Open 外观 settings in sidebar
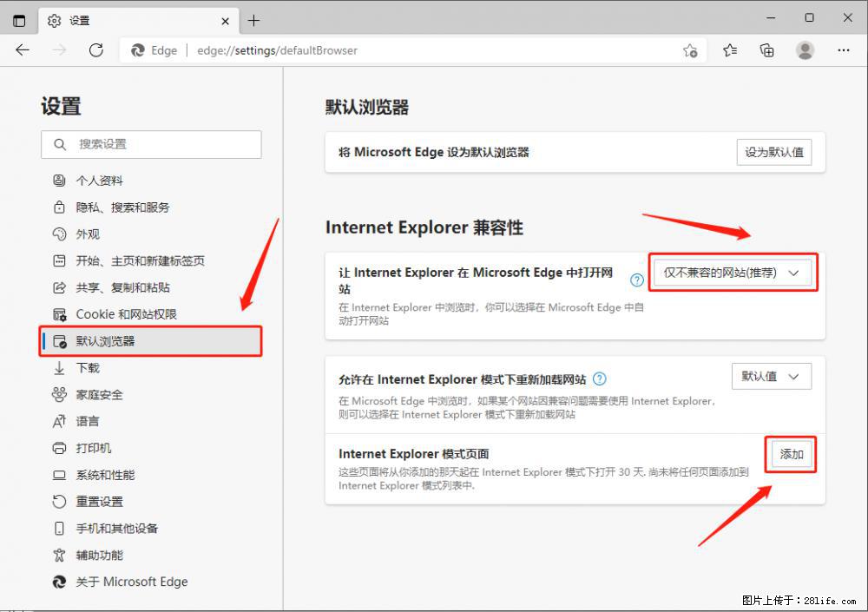The height and width of the screenshot is (612, 868). click(x=87, y=234)
